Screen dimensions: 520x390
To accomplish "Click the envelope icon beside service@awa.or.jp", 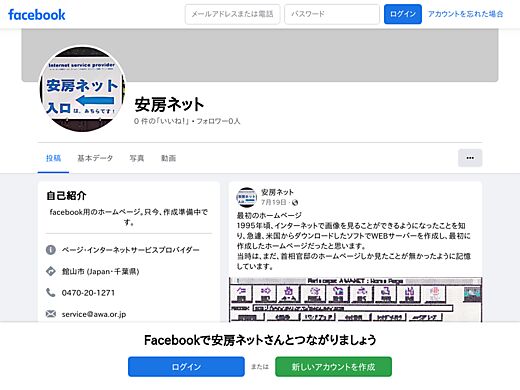I will (x=51, y=314).
